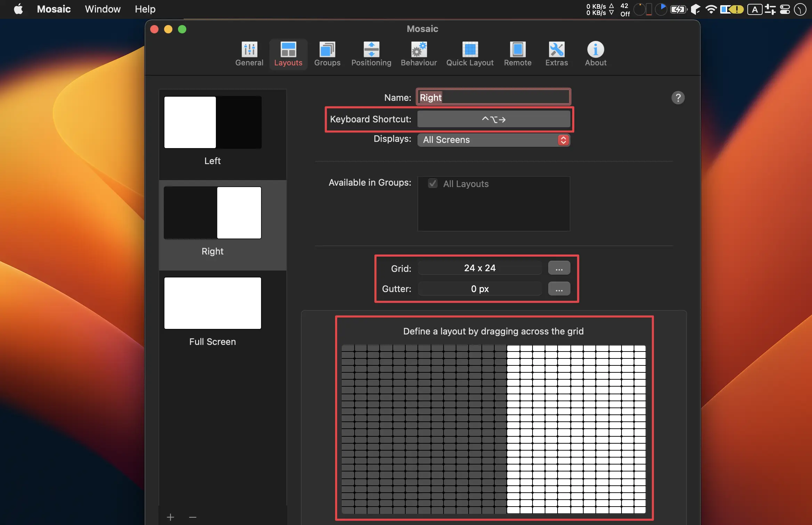Switch to the Layouts tab

tap(288, 54)
